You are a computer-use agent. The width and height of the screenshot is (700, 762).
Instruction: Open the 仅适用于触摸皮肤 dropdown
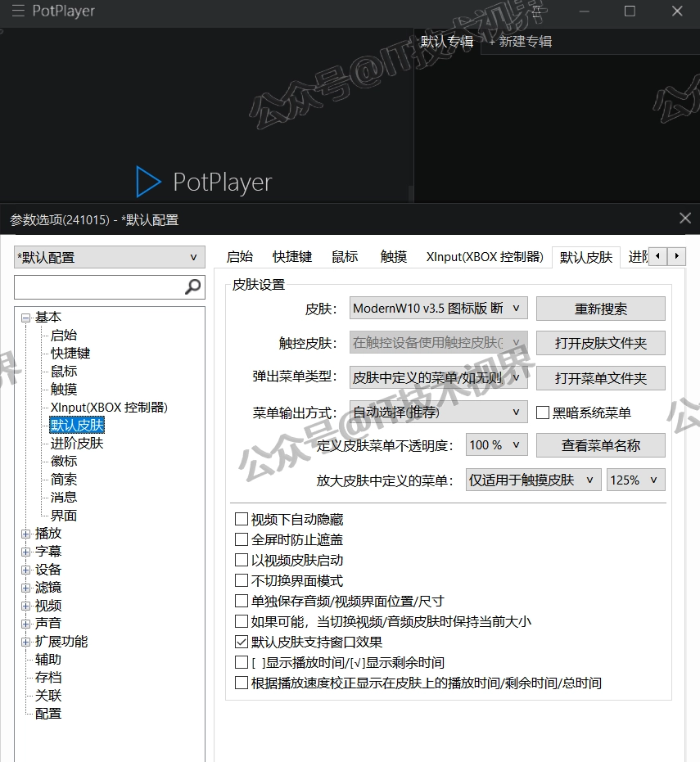[533, 480]
